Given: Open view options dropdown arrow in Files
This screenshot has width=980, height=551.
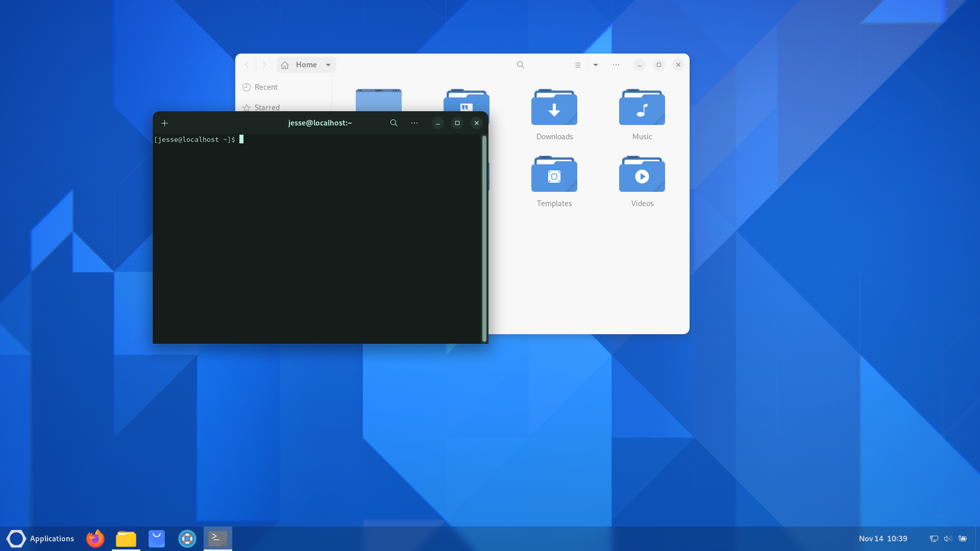Looking at the screenshot, I should [x=596, y=65].
